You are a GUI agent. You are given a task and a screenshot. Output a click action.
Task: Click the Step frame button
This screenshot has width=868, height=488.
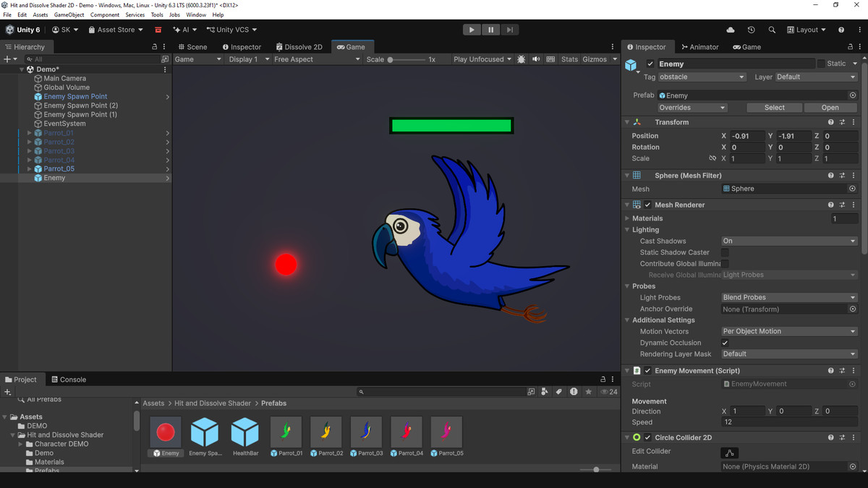tap(510, 30)
